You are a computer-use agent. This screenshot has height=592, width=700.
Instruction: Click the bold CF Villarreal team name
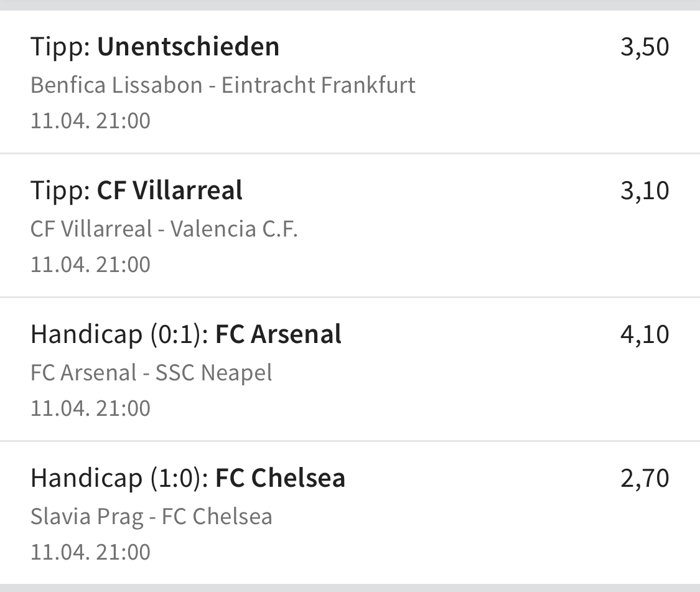(x=170, y=190)
